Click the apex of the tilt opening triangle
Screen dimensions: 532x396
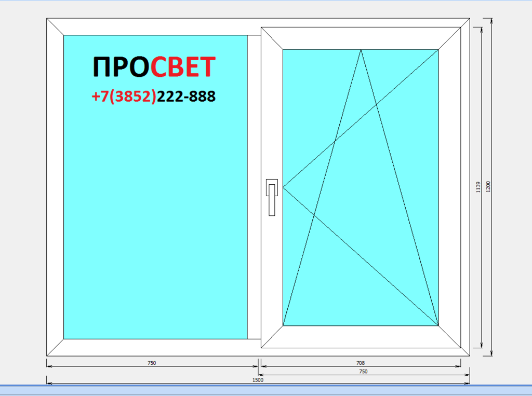pos(361,50)
